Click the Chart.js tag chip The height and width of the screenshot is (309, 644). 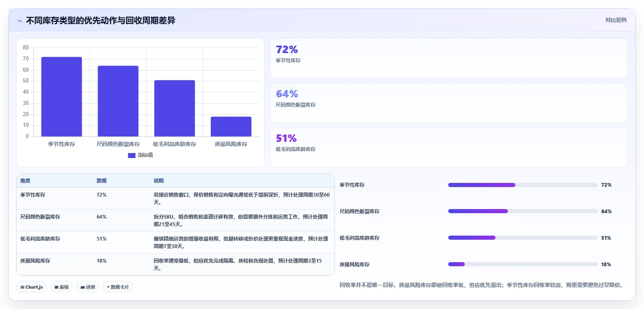[32, 287]
